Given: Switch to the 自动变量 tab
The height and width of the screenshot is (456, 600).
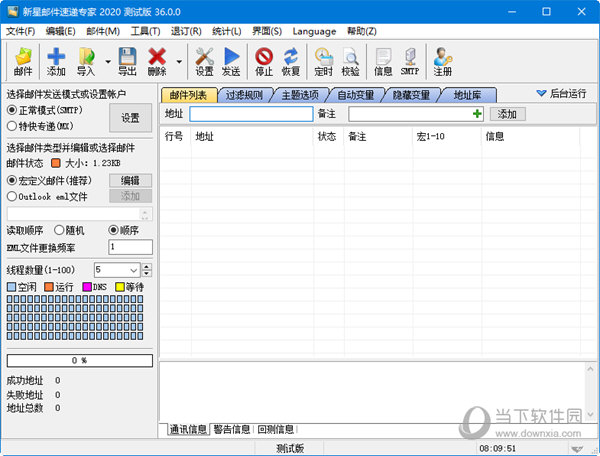Looking at the screenshot, I should click(356, 95).
